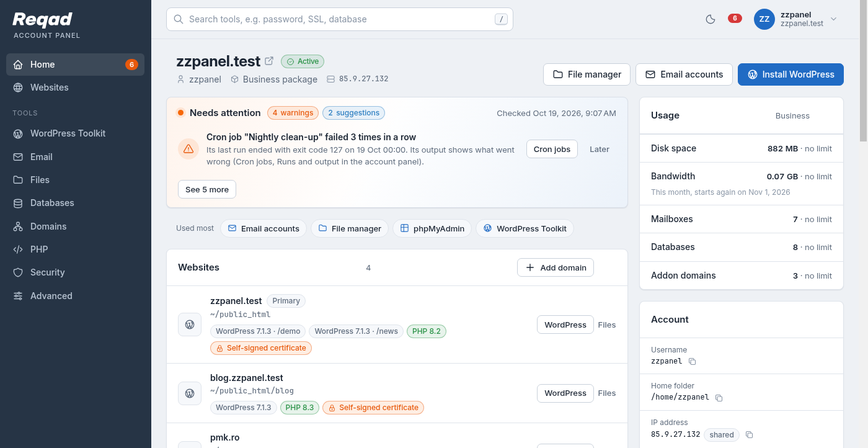Image resolution: width=868 pixels, height=448 pixels.
Task: Click the Install WordPress button
Action: [x=790, y=74]
